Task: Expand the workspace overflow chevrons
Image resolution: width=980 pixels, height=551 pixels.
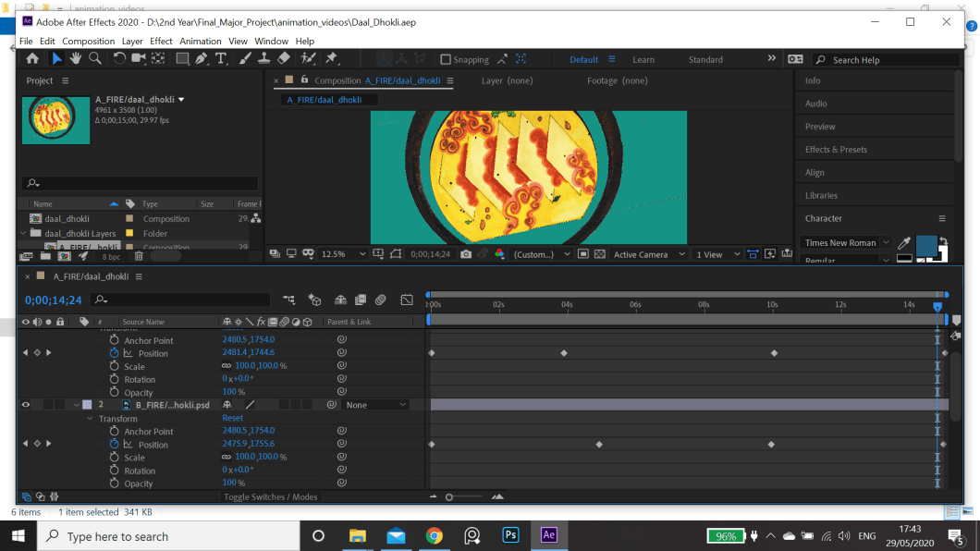Action: click(772, 58)
